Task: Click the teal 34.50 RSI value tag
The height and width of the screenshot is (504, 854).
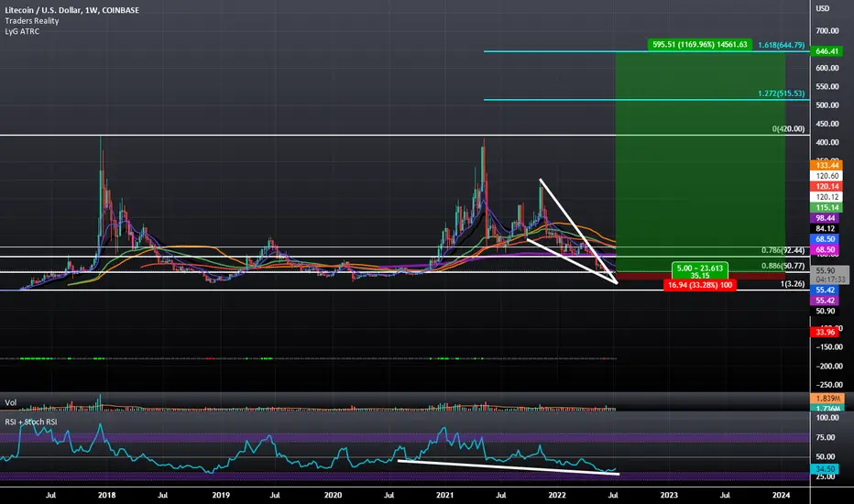Action: point(827,469)
